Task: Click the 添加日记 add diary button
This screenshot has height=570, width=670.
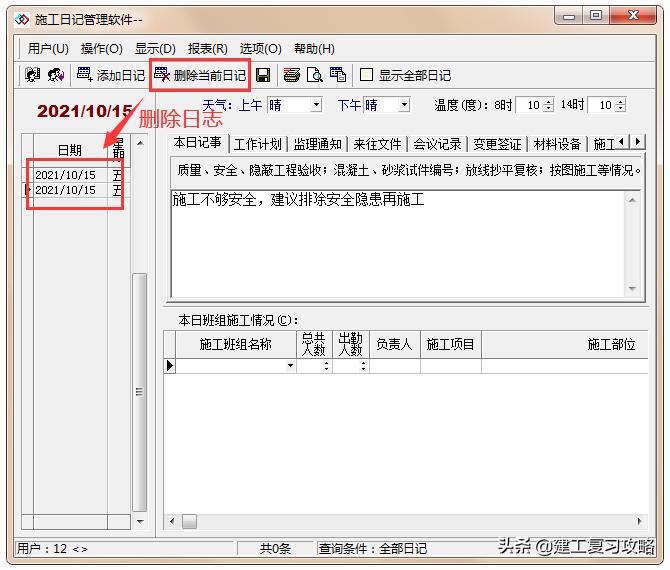Action: 111,75
